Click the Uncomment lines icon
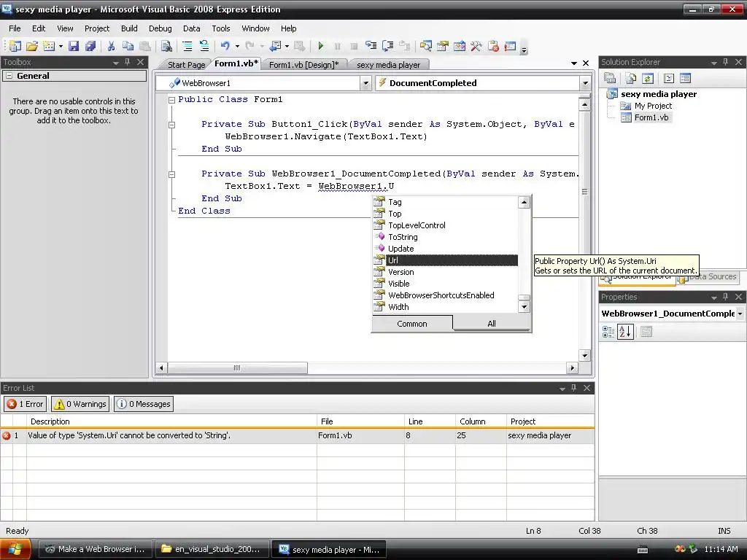The width and height of the screenshot is (747, 560). tap(204, 46)
